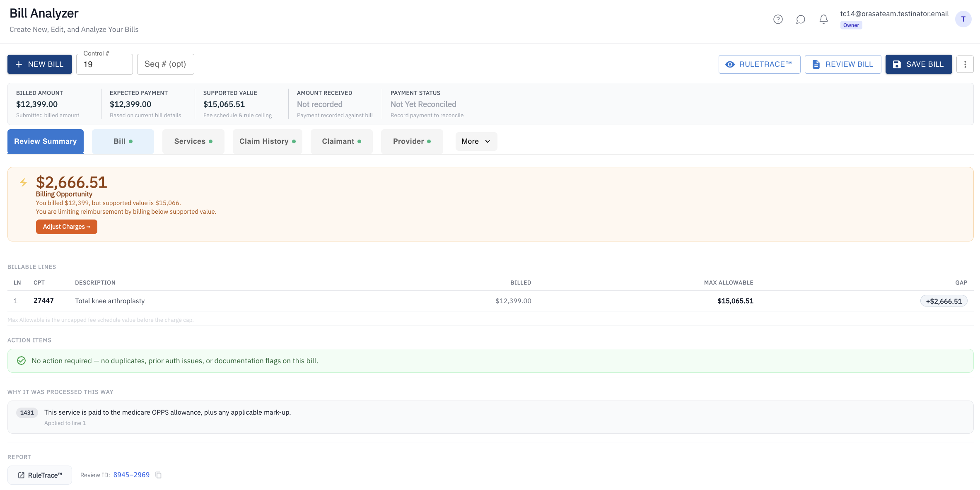Click Adjust Charges button
This screenshot has width=980, height=490.
coord(67,227)
